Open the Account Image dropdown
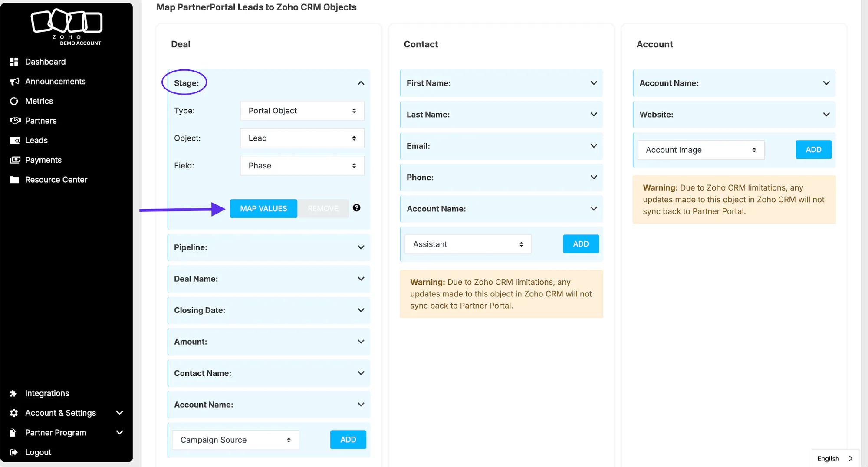Viewport: 868px width, 467px height. point(701,150)
